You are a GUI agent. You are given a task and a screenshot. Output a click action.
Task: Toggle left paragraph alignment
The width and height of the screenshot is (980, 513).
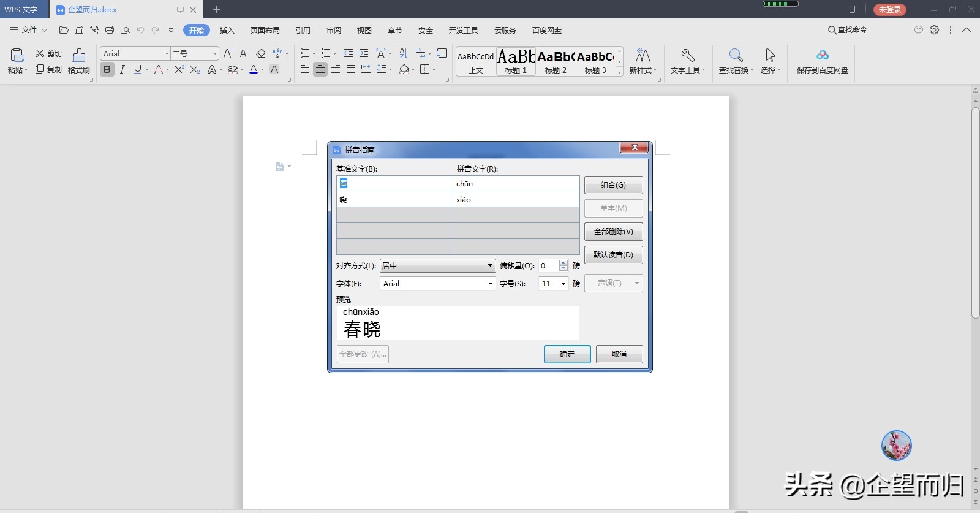pos(305,69)
